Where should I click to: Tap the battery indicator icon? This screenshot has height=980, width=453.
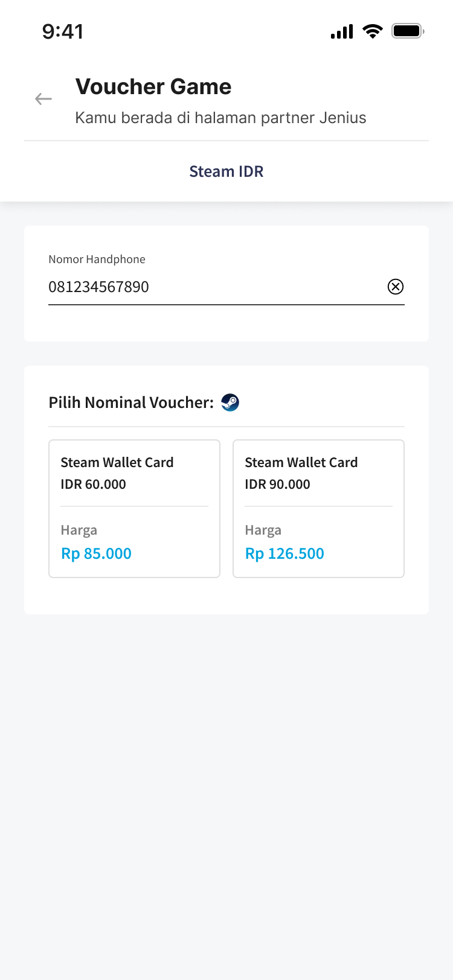[408, 31]
